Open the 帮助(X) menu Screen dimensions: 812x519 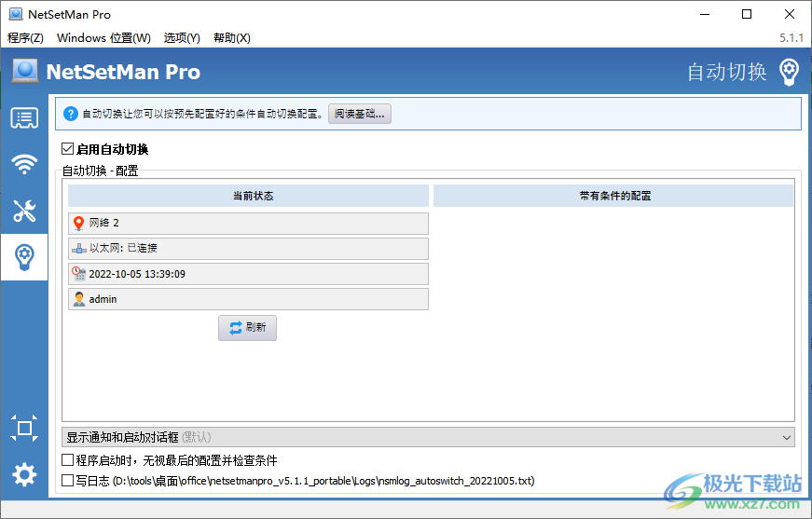click(232, 38)
